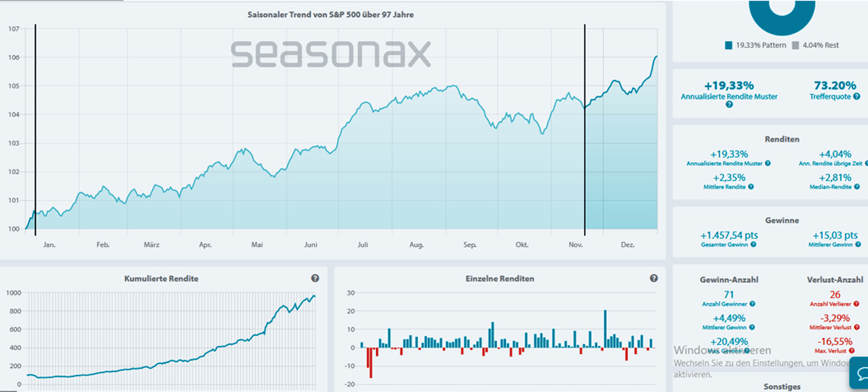This screenshot has width=868, height=392.
Task: Open the chat support bubble
Action: (x=859, y=374)
